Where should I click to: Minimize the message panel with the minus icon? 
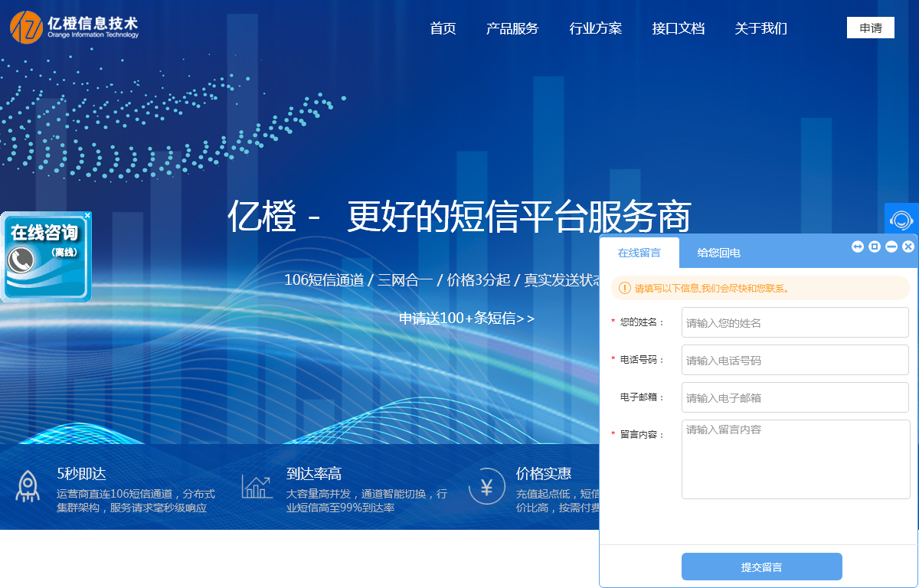[891, 247]
